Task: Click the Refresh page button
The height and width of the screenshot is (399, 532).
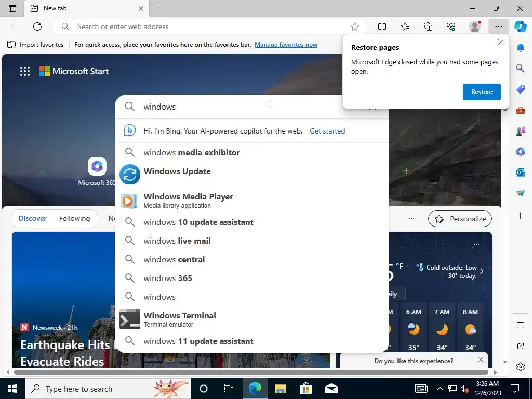Action: coord(37,26)
